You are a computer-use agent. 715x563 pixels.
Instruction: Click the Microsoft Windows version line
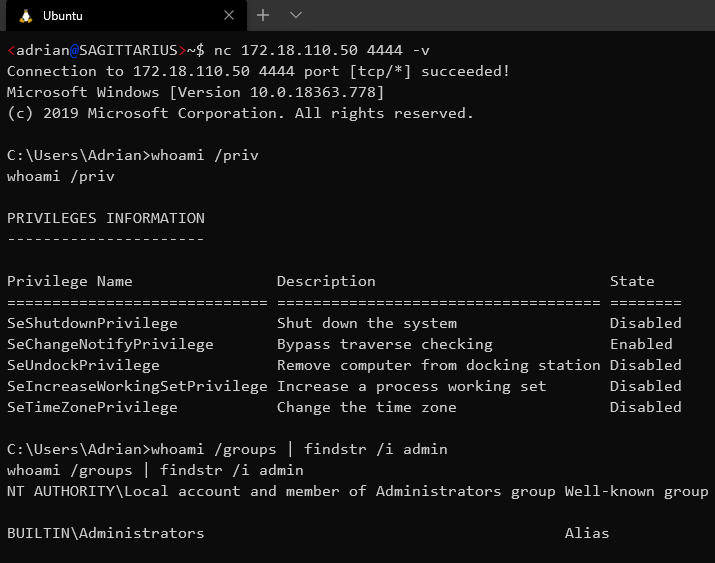click(x=195, y=92)
